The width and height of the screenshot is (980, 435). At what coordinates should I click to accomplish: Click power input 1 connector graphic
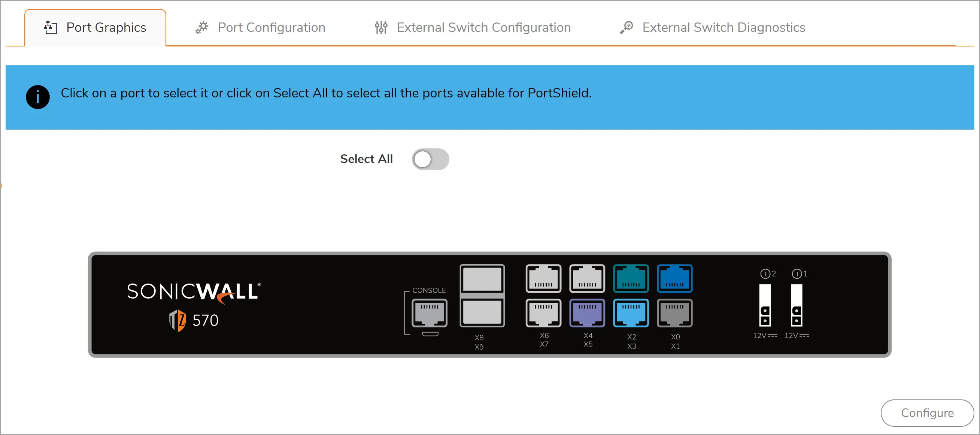click(x=797, y=305)
